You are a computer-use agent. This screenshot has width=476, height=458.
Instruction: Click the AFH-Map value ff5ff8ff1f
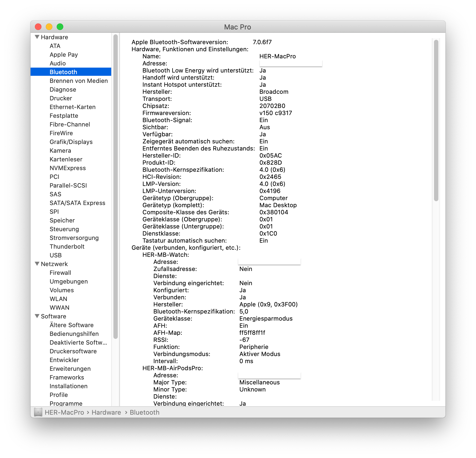[252, 333]
